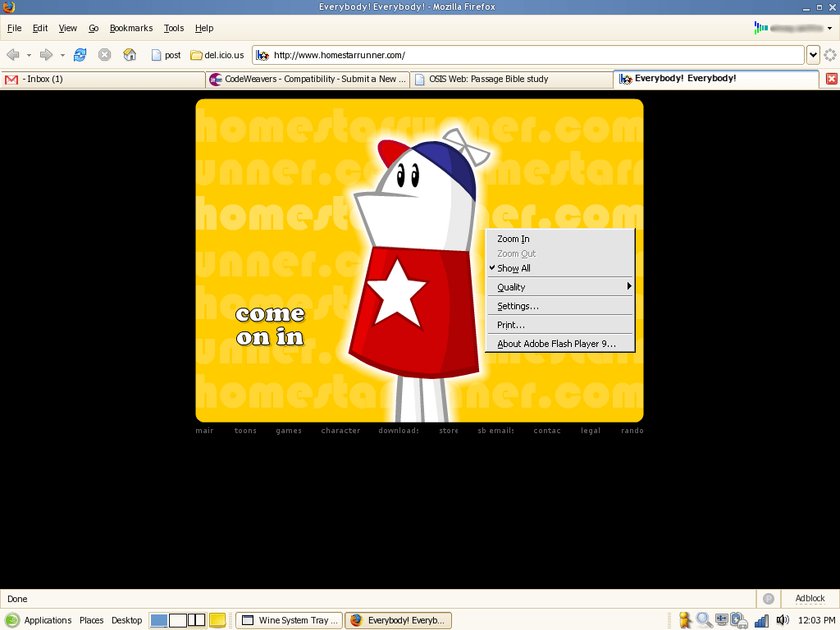Click the Firefox Everybody! taskbar button

(x=398, y=620)
